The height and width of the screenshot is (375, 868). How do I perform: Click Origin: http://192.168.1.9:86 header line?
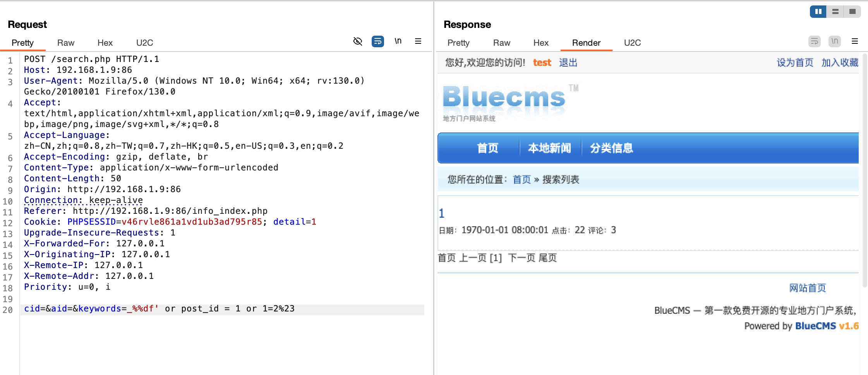[102, 189]
